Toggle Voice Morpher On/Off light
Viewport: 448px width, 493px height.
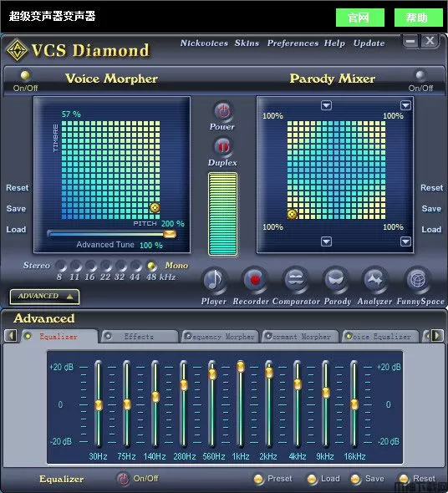point(25,75)
